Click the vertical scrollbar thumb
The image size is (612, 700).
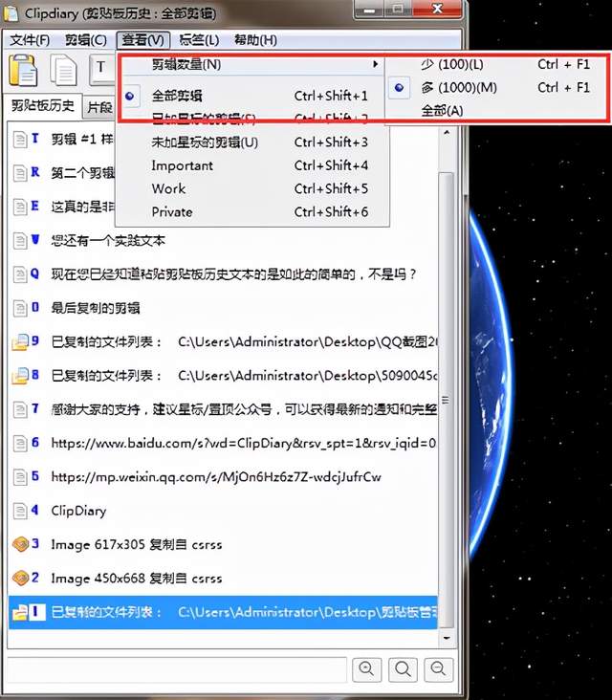pyautogui.click(x=446, y=400)
